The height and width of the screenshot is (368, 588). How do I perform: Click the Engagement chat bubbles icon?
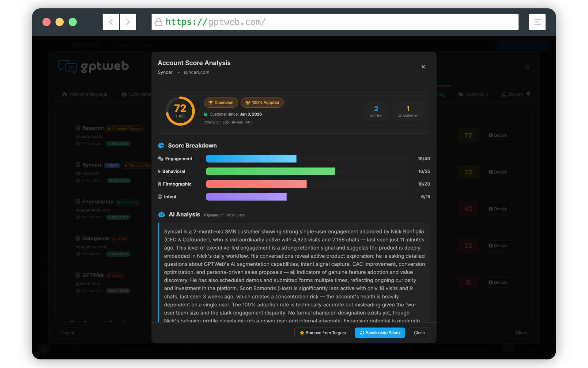click(x=160, y=159)
